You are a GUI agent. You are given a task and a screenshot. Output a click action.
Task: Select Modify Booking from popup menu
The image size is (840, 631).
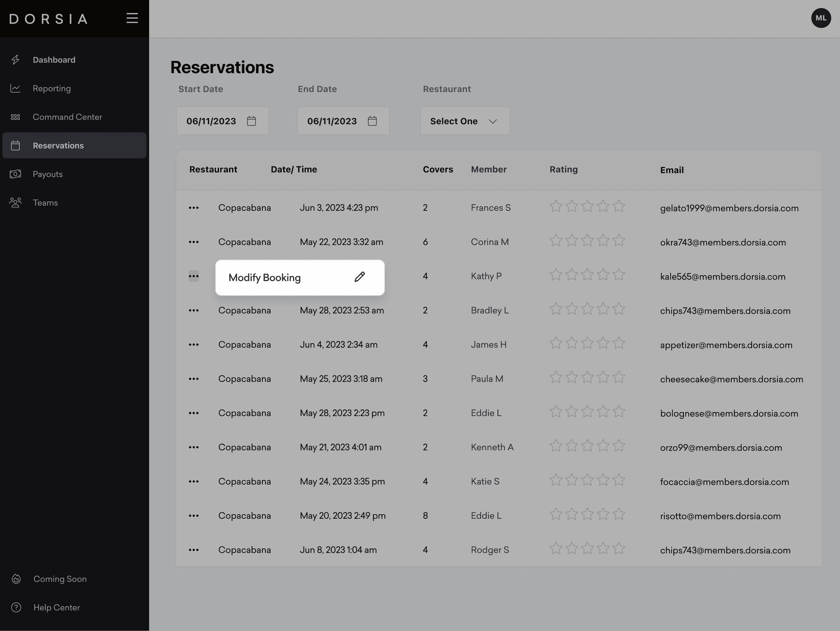pyautogui.click(x=265, y=278)
